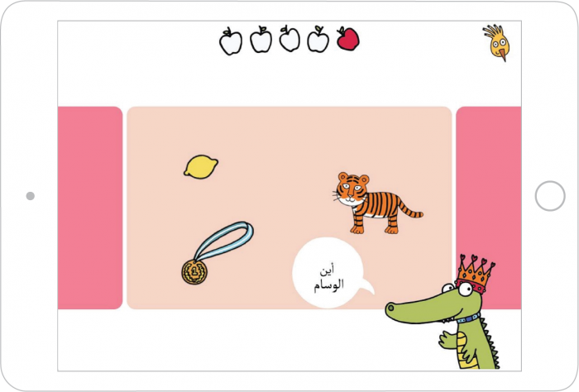
Task: Choose the orange striped tiger
Action: pyautogui.click(x=377, y=203)
